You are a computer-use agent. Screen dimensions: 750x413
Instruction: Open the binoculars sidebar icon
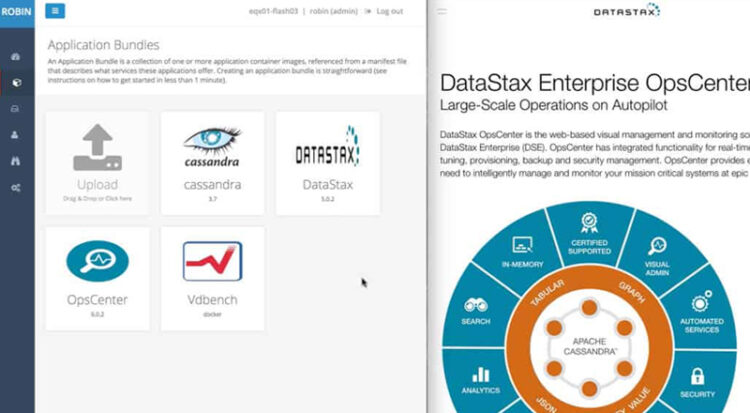[x=15, y=161]
